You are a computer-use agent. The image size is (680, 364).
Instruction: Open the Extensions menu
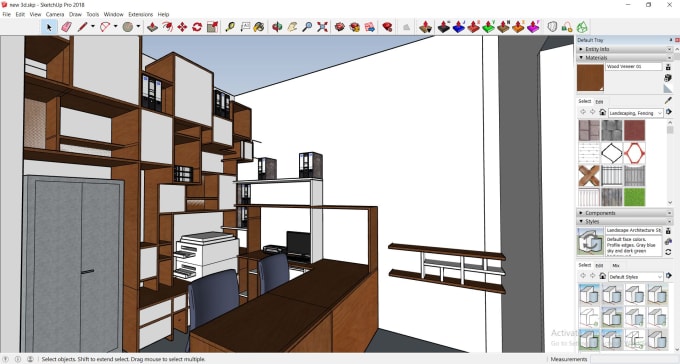141,14
